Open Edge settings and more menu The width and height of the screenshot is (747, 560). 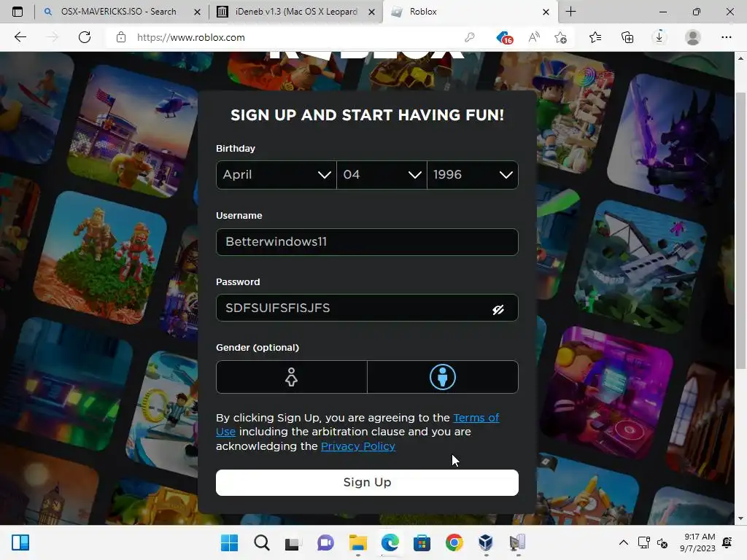tap(726, 37)
